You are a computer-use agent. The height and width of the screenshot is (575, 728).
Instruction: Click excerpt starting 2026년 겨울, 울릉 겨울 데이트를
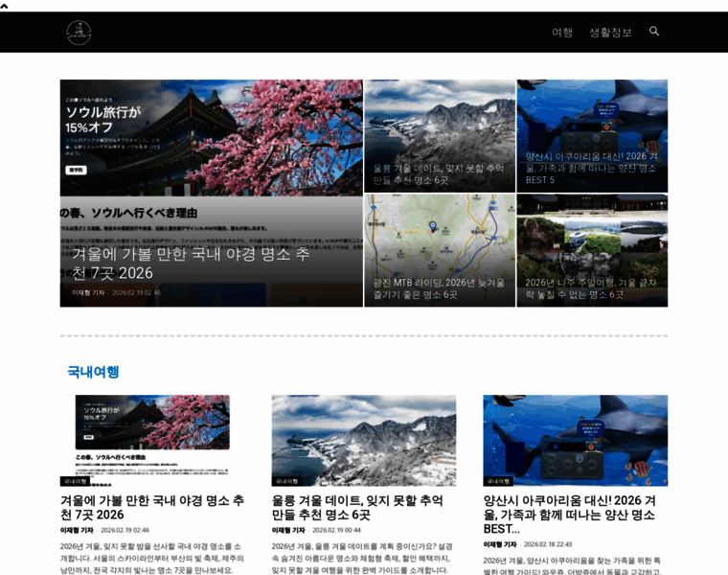(362, 559)
